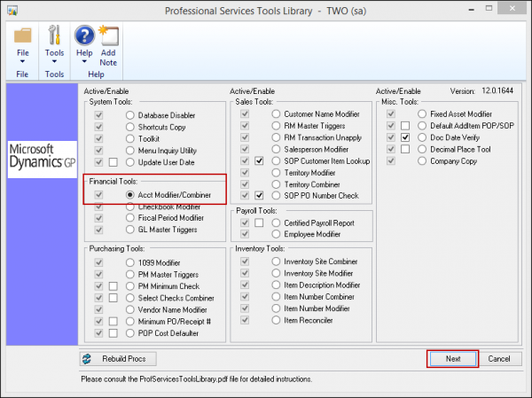Select the Company Copy option
Screen dimensions: 532x398
click(x=422, y=160)
